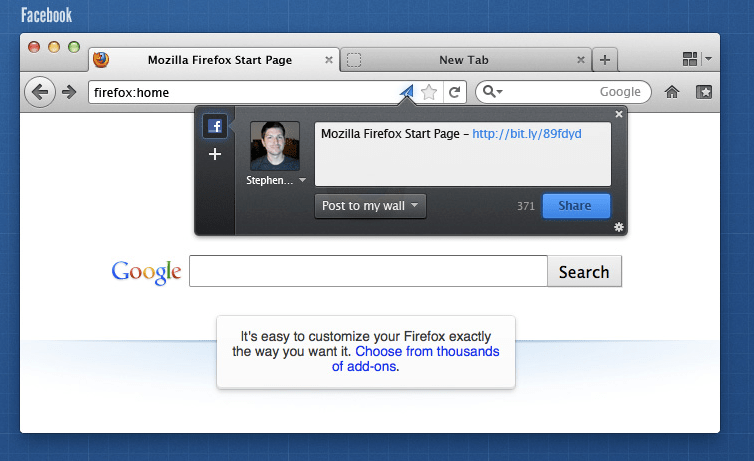Click the Facebook heading text
Screen dimensions: 754x461
(46, 15)
